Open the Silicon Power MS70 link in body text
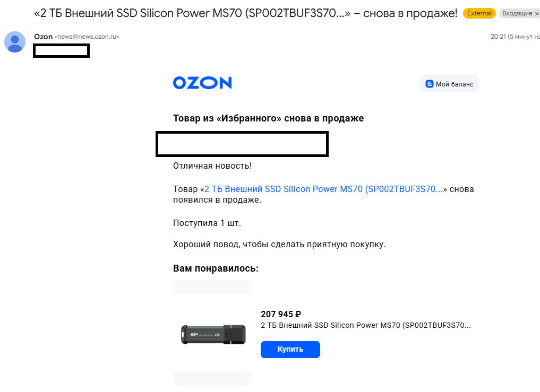This screenshot has height=392, width=540. [323, 189]
